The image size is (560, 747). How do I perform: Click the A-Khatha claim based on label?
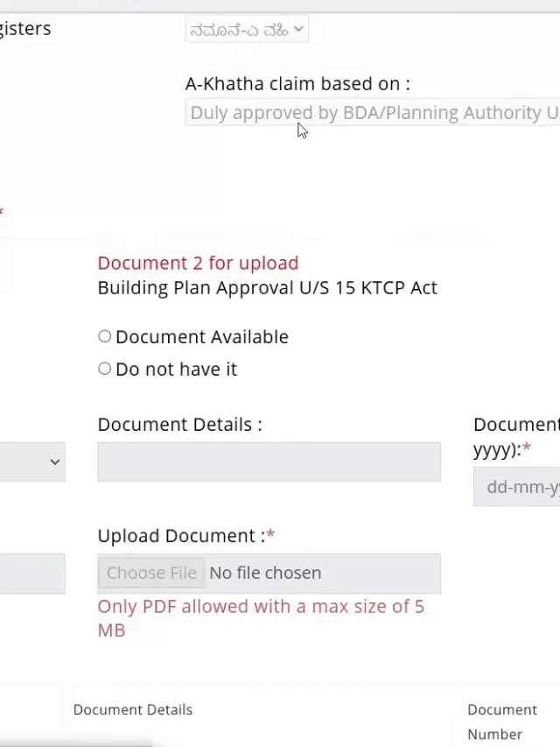[x=297, y=84]
